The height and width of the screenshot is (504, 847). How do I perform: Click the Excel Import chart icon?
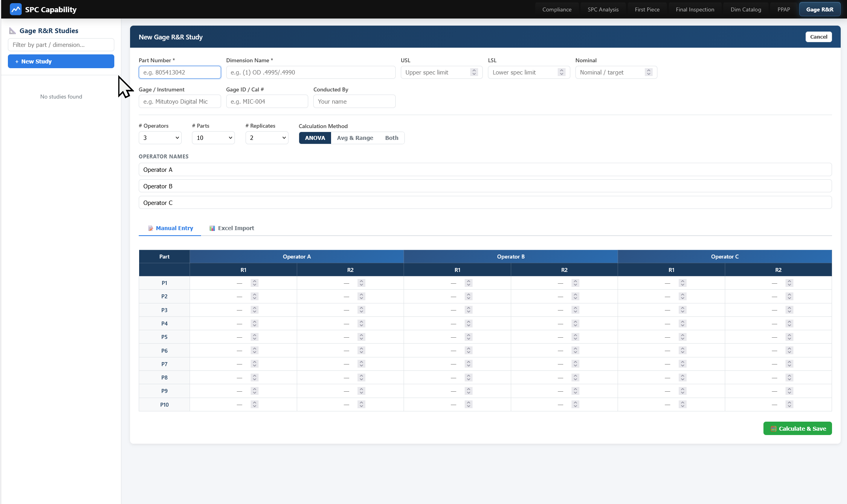click(212, 228)
